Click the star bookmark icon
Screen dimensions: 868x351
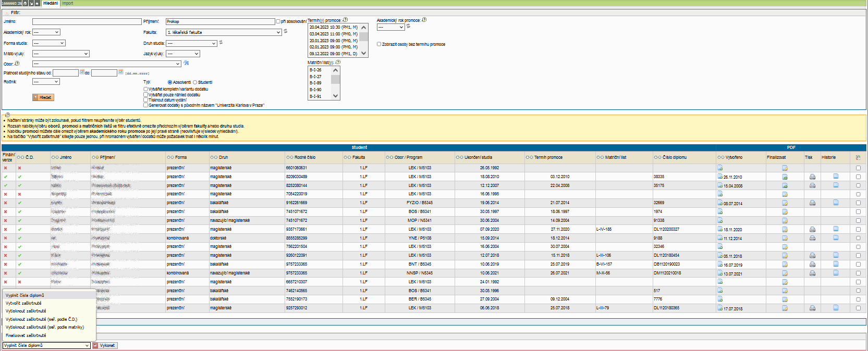pyautogui.click(x=37, y=3)
